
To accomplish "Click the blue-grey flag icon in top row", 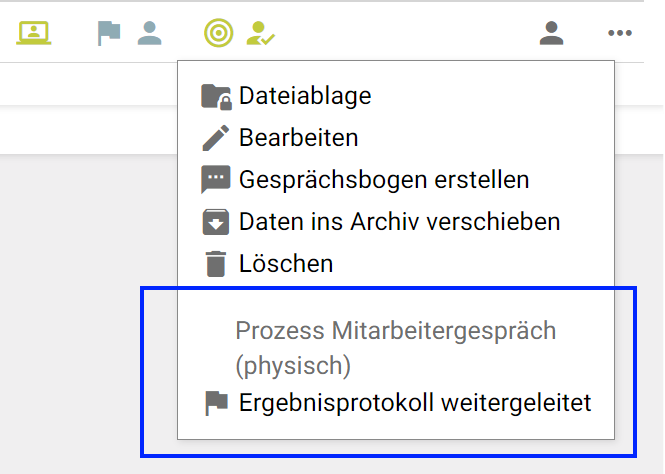I will click(108, 33).
